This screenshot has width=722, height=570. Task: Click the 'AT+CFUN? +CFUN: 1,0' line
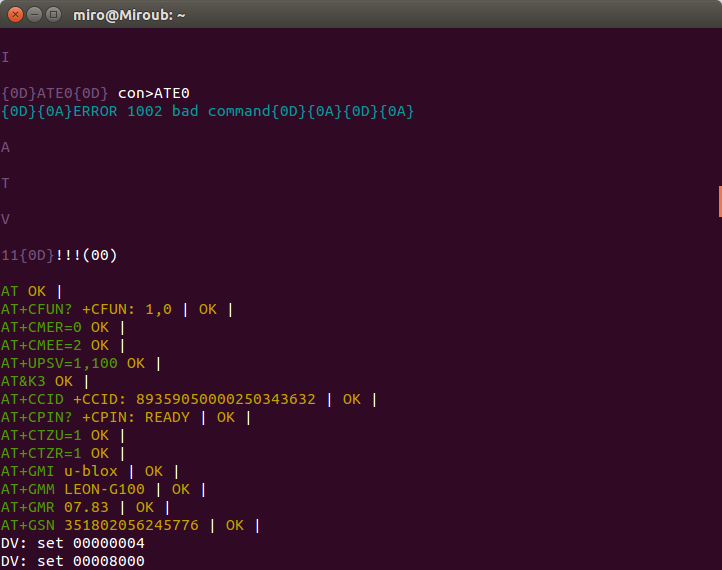117,309
